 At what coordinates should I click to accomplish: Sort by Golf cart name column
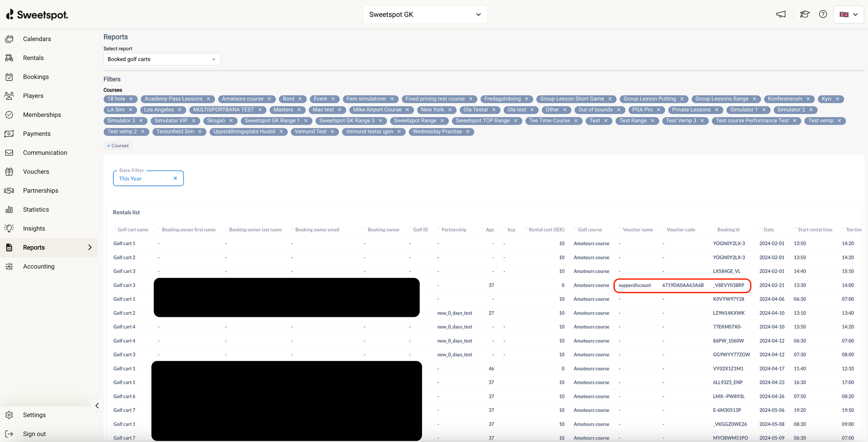pos(133,230)
